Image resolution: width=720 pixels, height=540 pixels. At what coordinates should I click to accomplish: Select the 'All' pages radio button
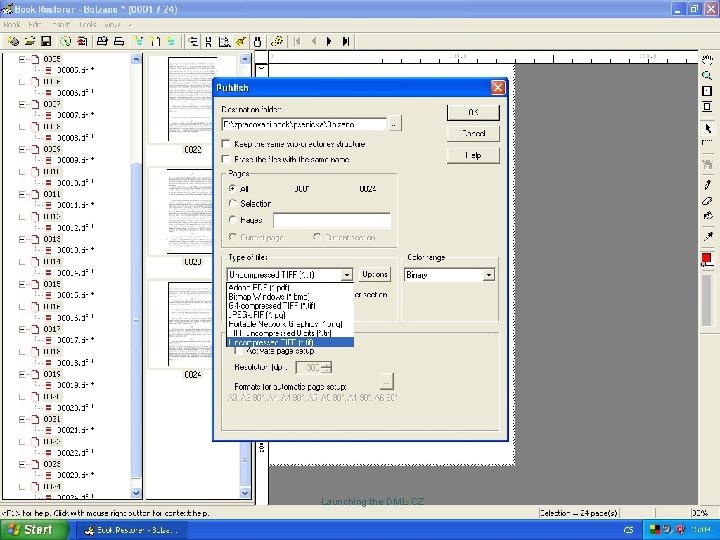[233, 188]
